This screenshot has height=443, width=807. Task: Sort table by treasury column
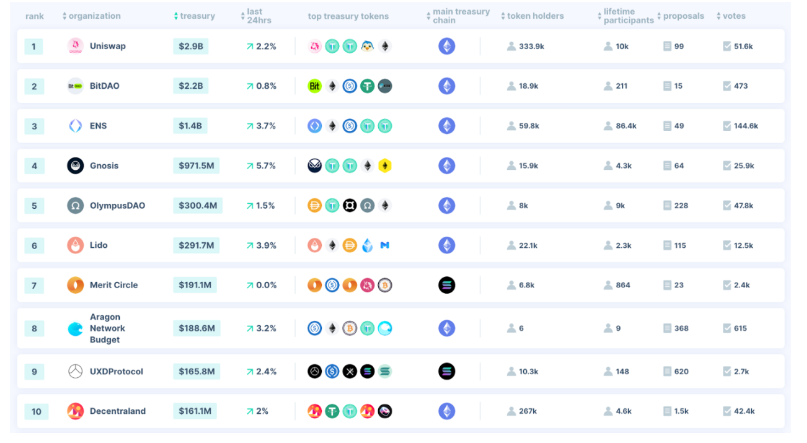[194, 16]
